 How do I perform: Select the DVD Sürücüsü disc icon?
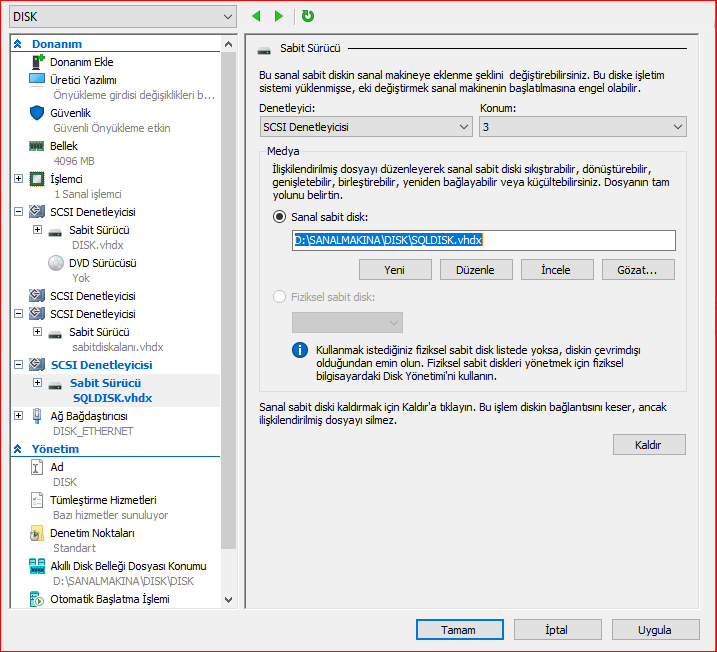pos(56,263)
